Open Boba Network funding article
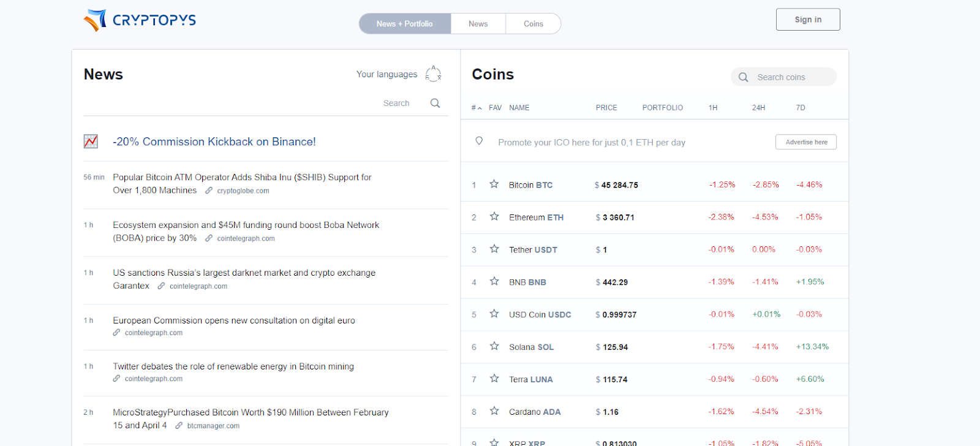Viewport: 980px width, 446px height. click(246, 231)
